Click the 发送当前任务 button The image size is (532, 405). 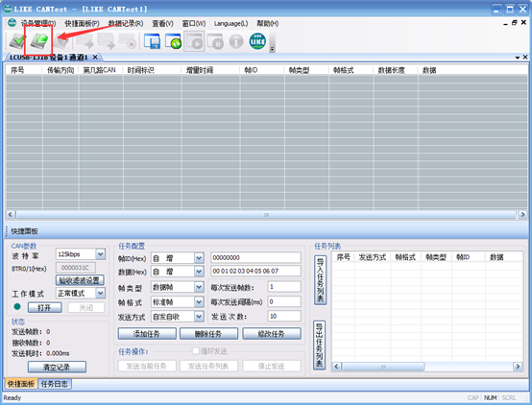147,366
